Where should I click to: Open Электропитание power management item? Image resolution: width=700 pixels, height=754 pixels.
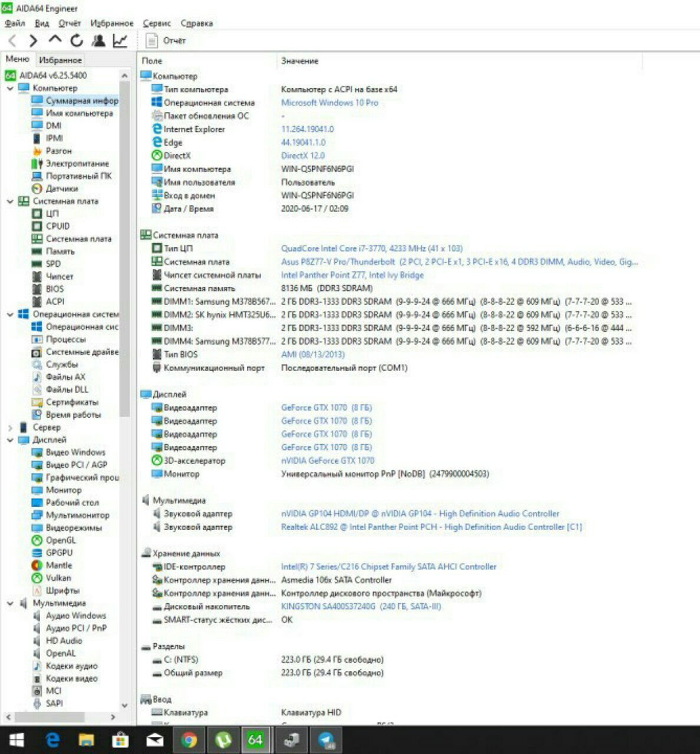pyautogui.click(x=70, y=163)
